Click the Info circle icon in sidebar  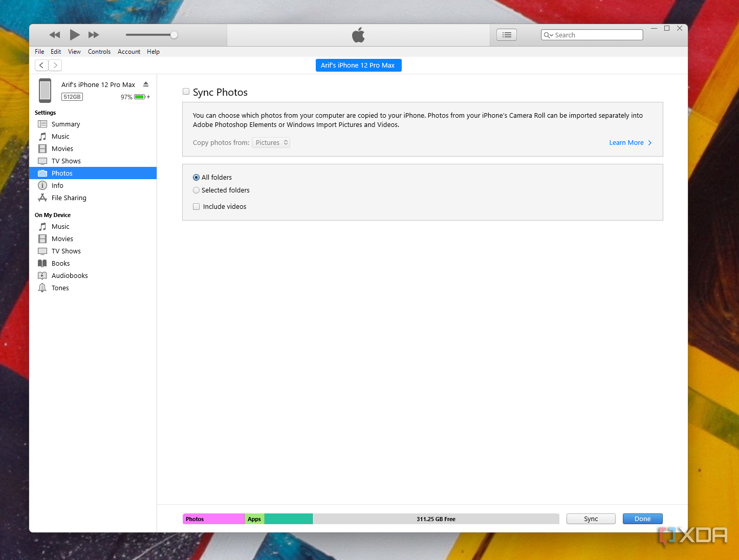point(42,186)
